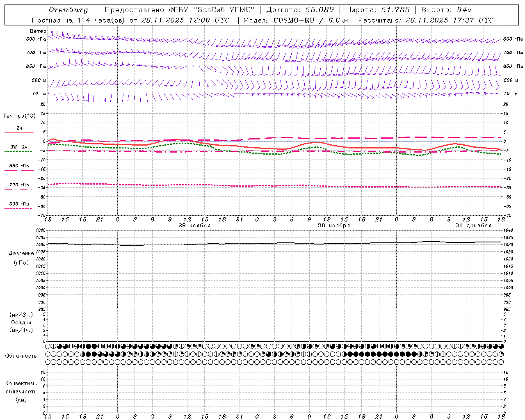525x420 pixels.
Task: Click the 'Ветер' wind panel label
Action: [38, 31]
